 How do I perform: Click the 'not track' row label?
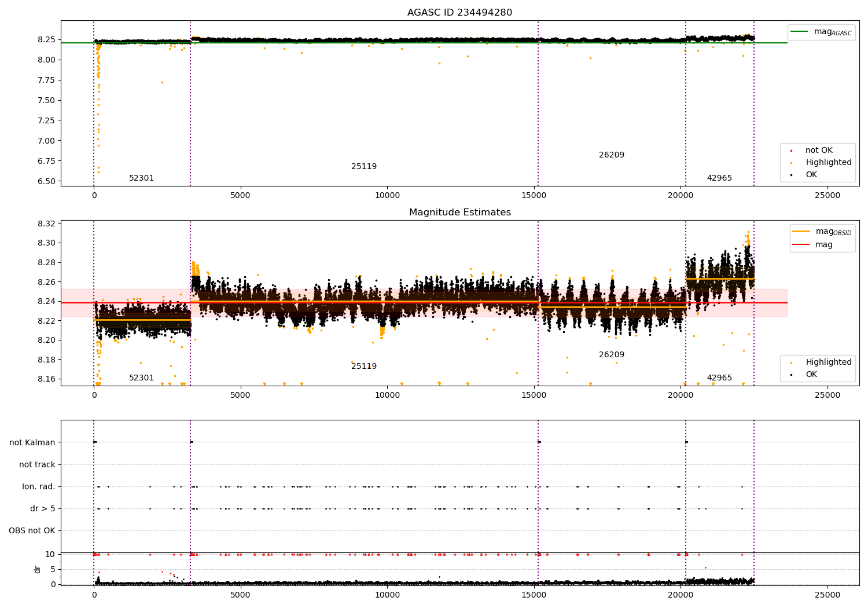click(37, 465)
